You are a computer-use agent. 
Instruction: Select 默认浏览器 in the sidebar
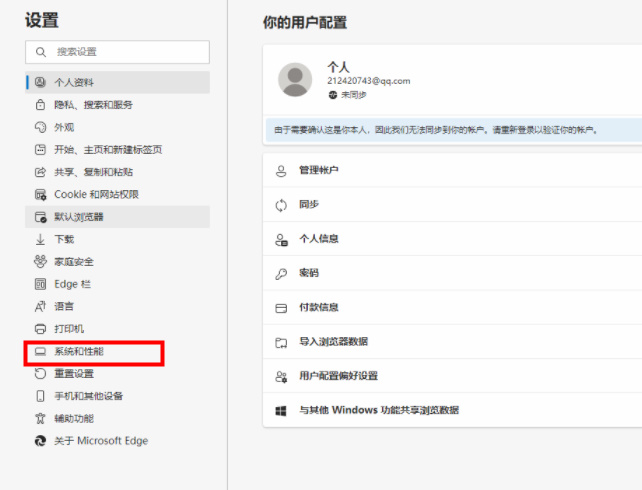[118, 217]
